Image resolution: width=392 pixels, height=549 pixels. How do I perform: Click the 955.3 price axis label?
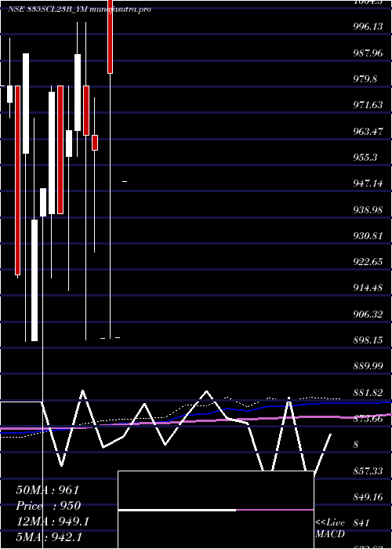pos(365,157)
